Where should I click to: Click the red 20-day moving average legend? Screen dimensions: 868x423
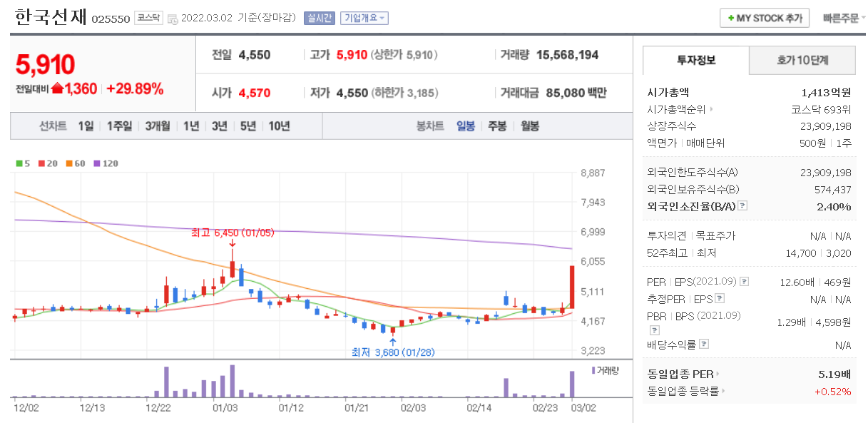tap(48, 163)
